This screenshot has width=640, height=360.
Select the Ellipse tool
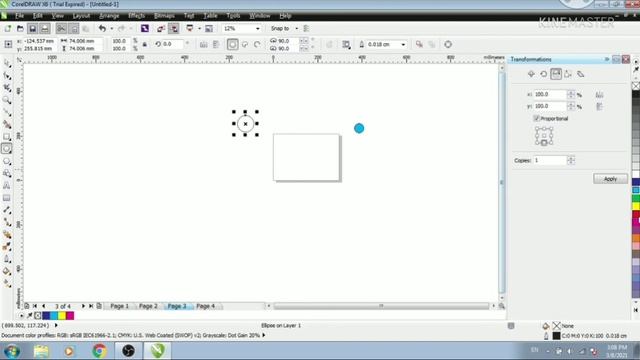point(7,149)
